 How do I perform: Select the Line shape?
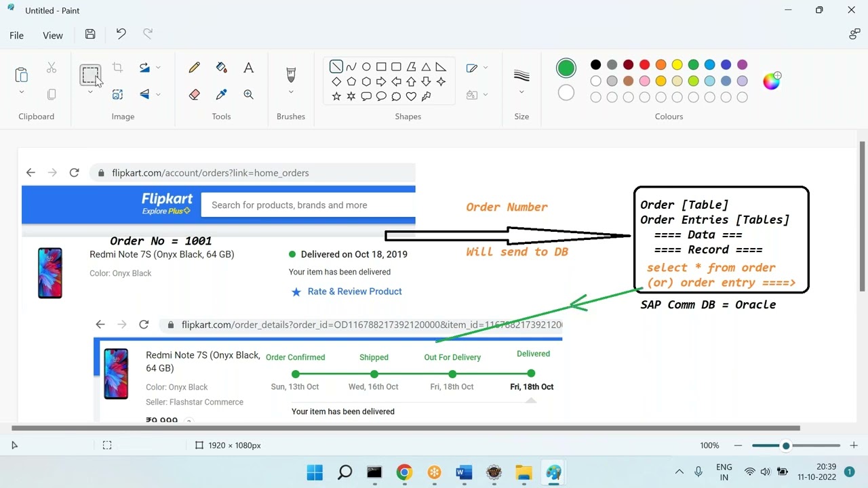pyautogui.click(x=336, y=66)
